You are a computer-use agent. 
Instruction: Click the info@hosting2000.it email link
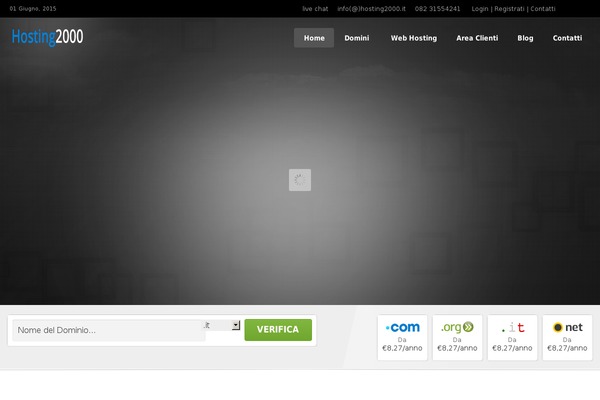[x=371, y=9]
